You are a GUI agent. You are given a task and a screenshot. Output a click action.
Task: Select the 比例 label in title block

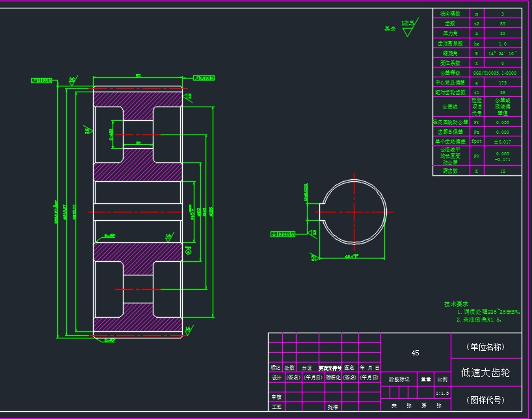442,379
